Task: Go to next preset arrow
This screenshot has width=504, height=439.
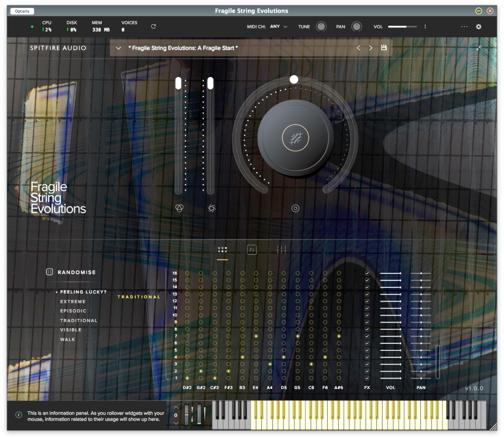Action: pos(370,48)
